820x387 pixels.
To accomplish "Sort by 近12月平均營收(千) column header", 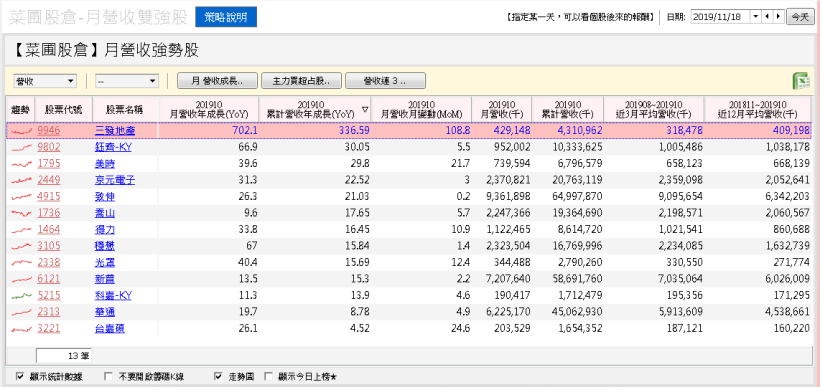I will pos(758,109).
